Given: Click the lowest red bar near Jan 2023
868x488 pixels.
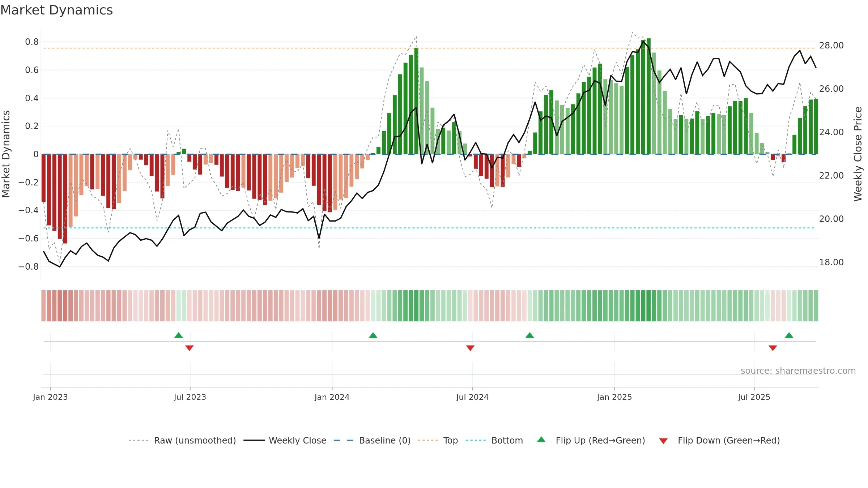Looking at the screenshot, I should pos(65,199).
